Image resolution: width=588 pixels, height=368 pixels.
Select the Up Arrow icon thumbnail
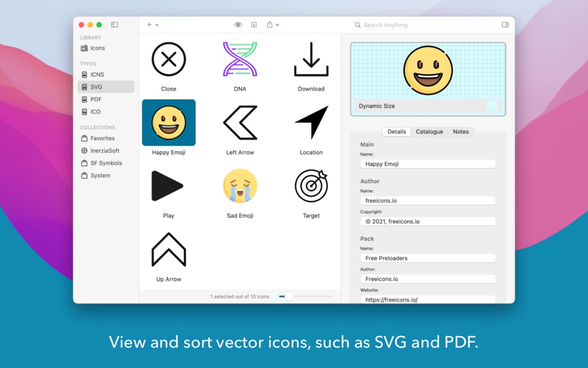[x=169, y=249]
